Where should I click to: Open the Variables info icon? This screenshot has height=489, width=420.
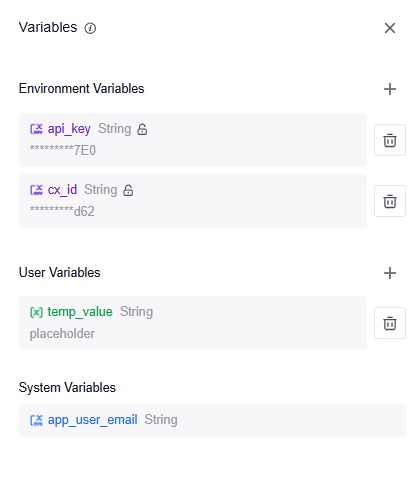(x=90, y=28)
